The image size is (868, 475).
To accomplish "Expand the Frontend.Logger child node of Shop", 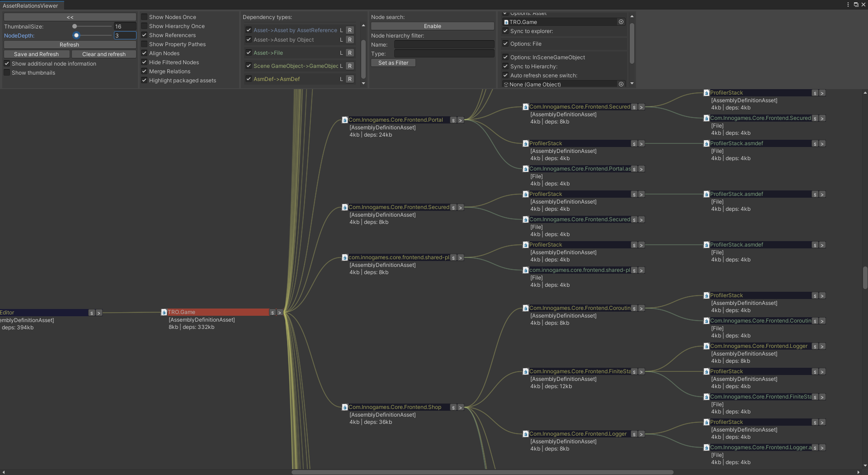I will (x=642, y=434).
